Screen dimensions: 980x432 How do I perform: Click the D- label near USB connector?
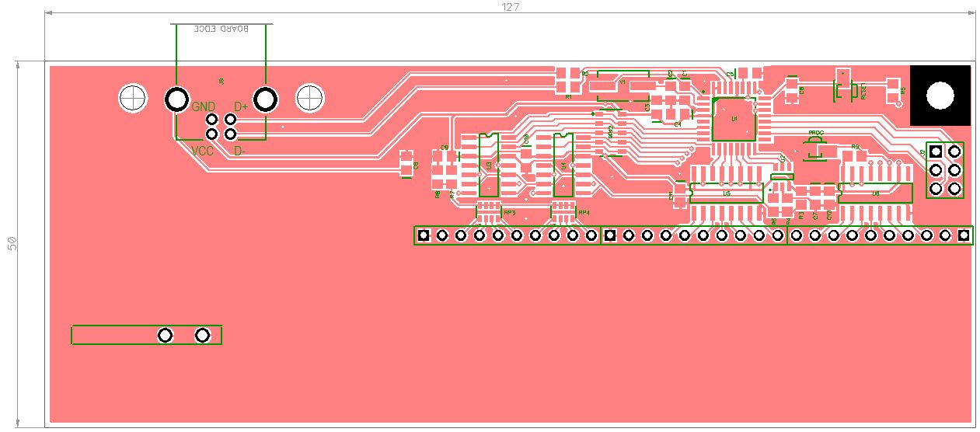[239, 151]
